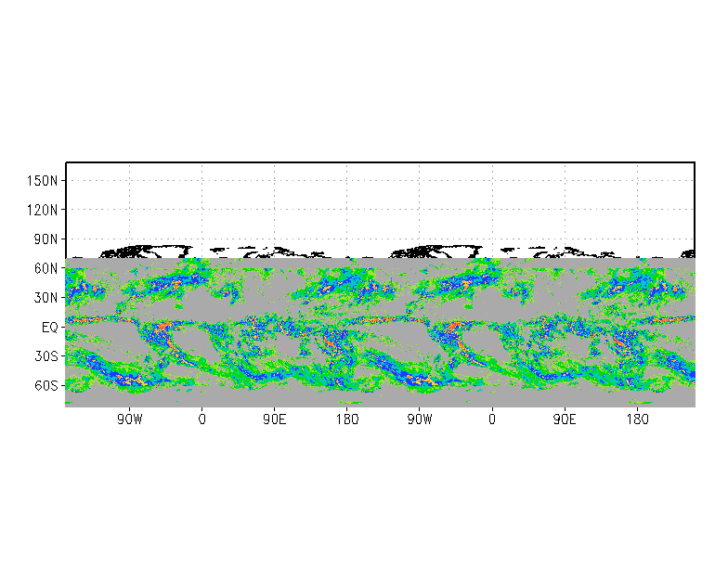
Task: Click the 150N and first 0 gridline intersection
Action: click(x=202, y=180)
